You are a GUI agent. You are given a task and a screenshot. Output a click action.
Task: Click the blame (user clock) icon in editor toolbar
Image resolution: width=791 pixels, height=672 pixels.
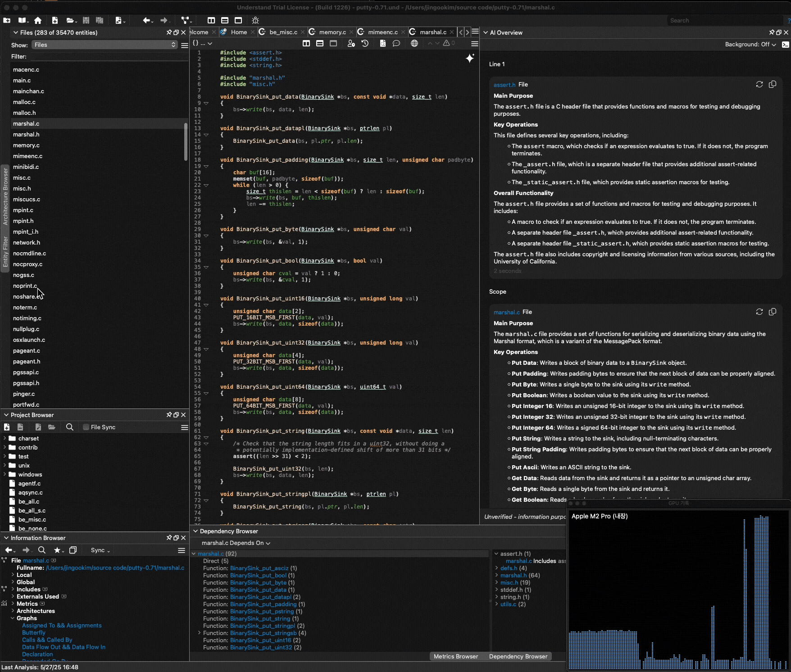coord(351,43)
